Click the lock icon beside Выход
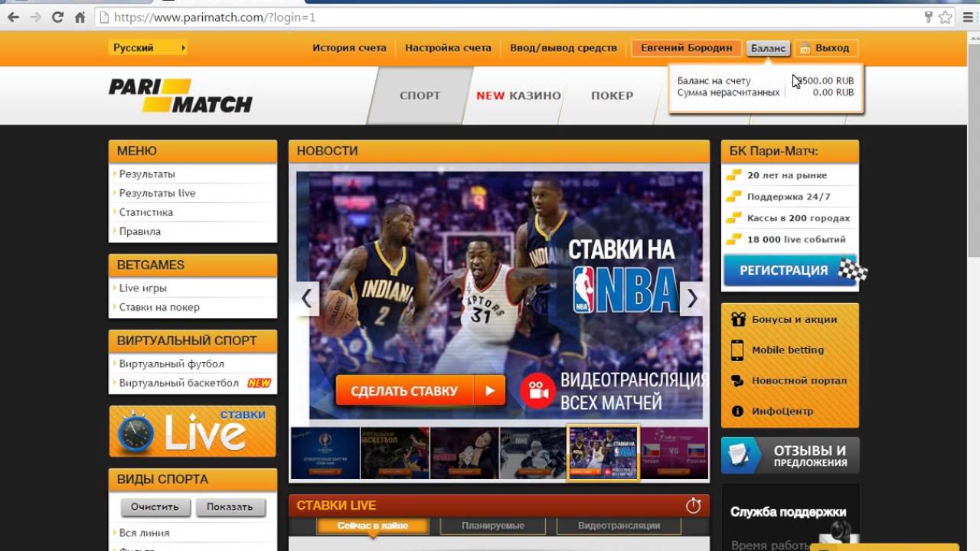 click(x=805, y=48)
